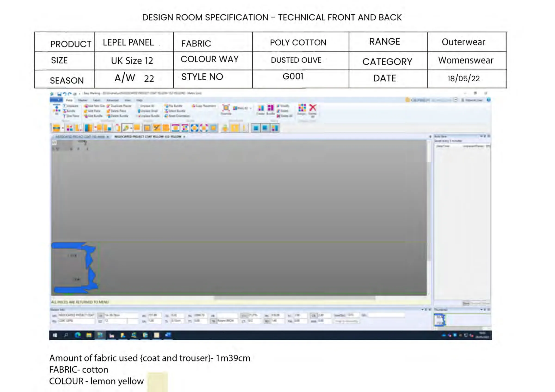
Task: Click the marker thumbnail preview
Action: pos(439,320)
